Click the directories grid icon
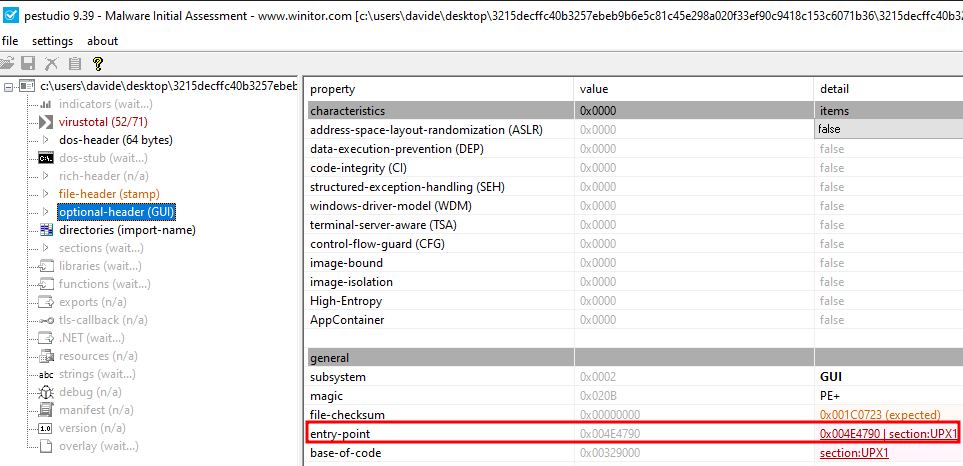963x466 pixels. click(x=45, y=230)
